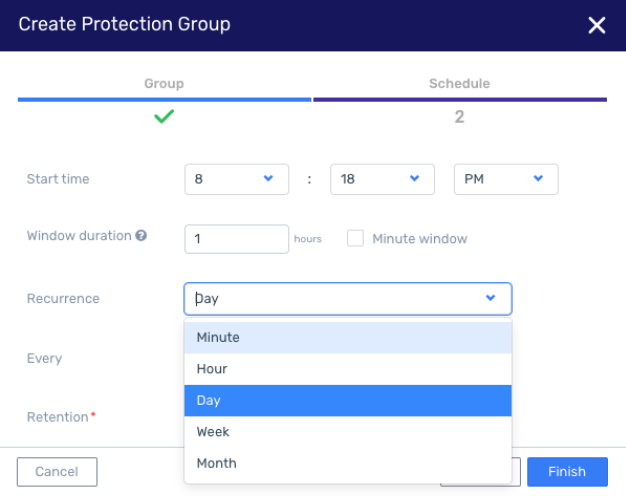Screen dimensions: 626x496
Task: Choose the Day recurrence option
Action: [x=348, y=401]
